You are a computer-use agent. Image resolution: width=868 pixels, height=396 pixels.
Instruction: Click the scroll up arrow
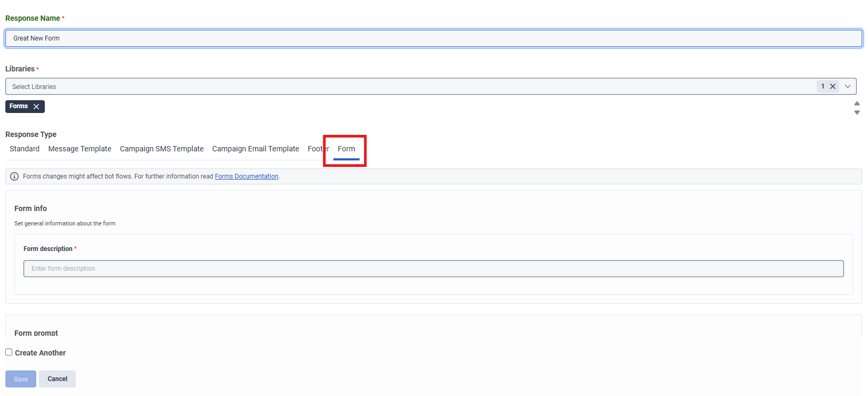[x=857, y=103]
